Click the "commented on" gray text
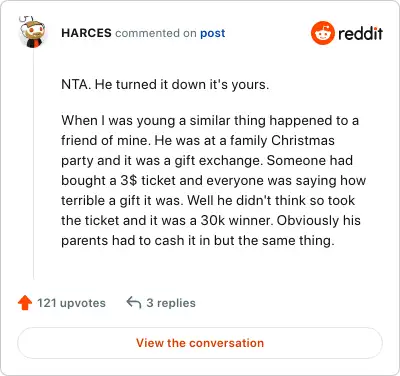Image resolution: width=400 pixels, height=376 pixels. (156, 33)
